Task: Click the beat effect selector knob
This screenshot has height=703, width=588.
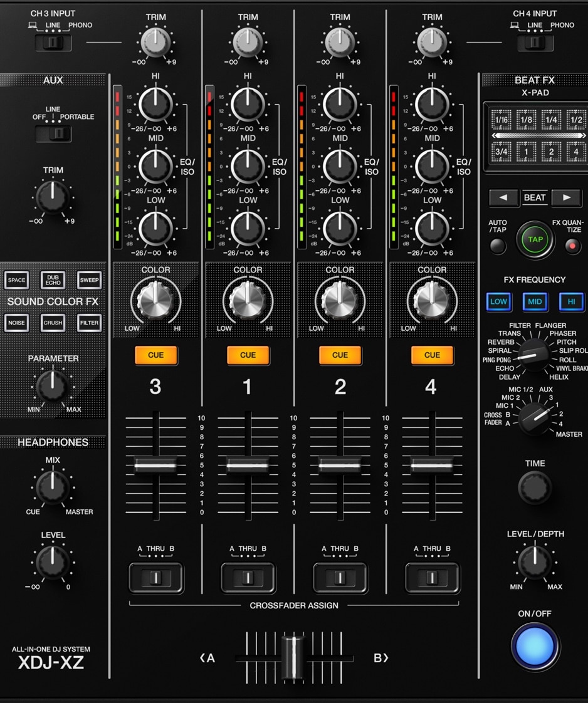Action: pos(533,355)
